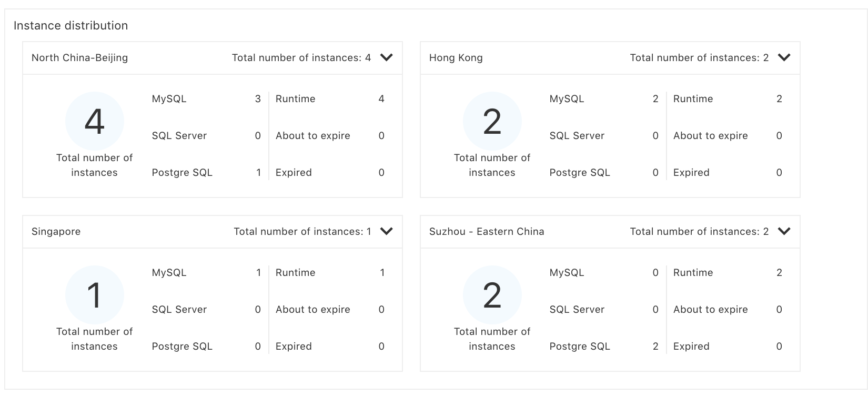Viewport: 868px width, 395px height.
Task: Click Postgre SQL label in Suzhou card
Action: [x=580, y=347]
